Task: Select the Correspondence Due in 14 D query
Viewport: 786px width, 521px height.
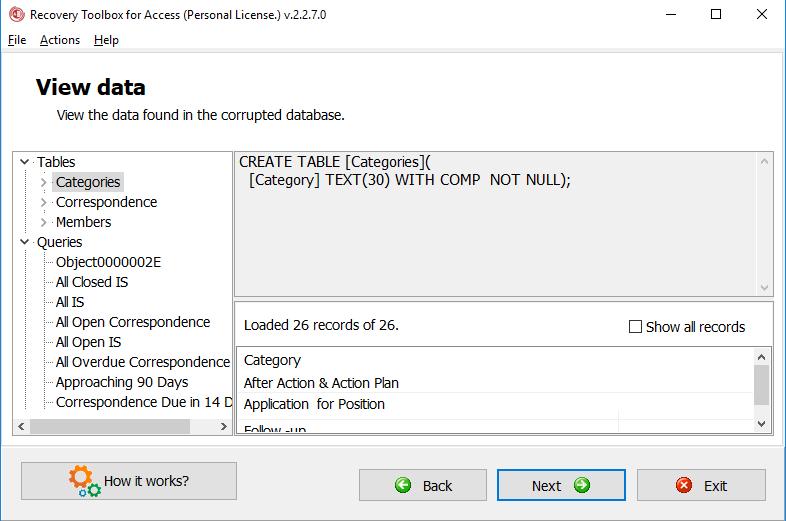Action: [x=144, y=402]
